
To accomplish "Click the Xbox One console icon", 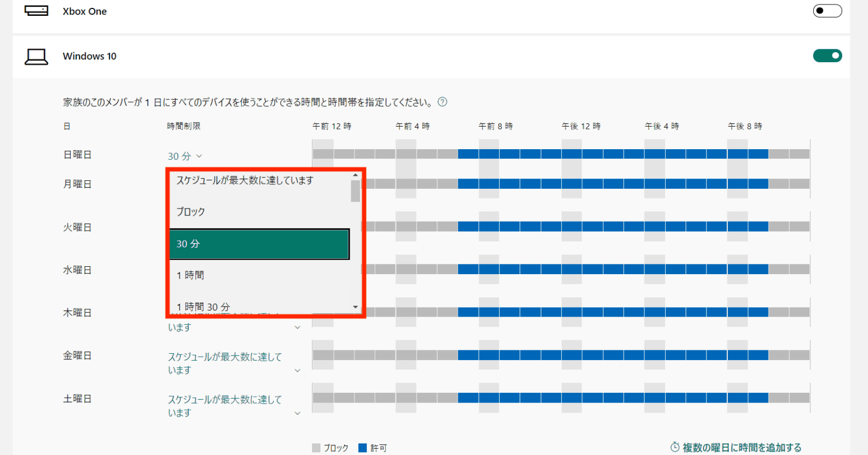I will click(36, 10).
